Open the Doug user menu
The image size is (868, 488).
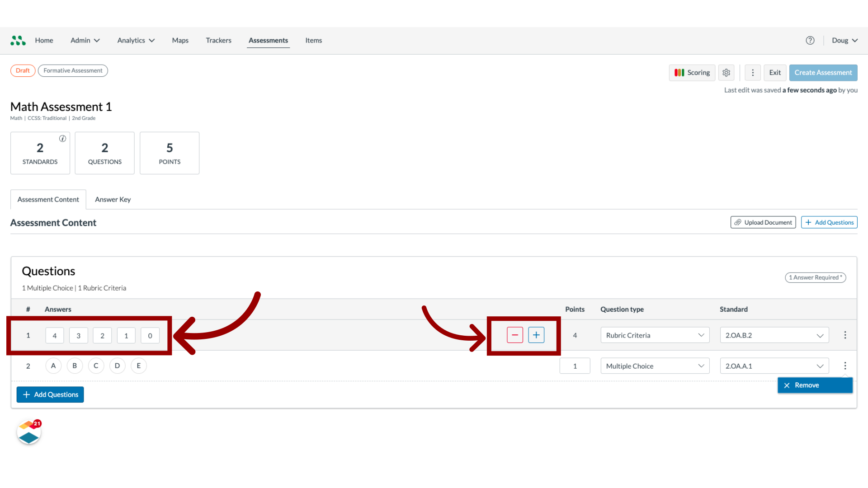(844, 41)
